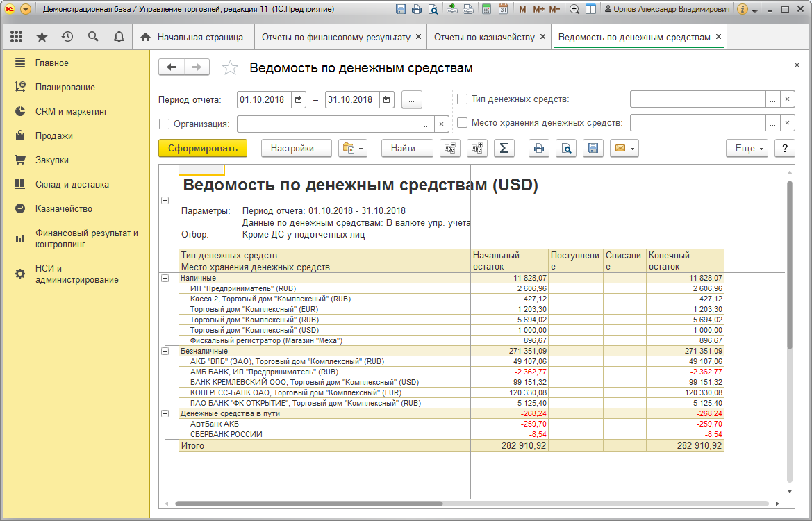812x521 pixels.
Task: Enable the Организация filter checkbox
Action: tap(165, 124)
